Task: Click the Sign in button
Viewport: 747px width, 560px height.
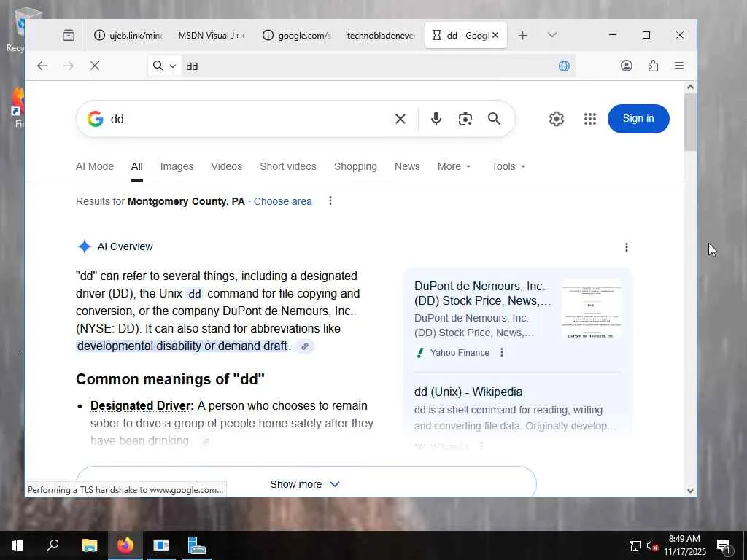Action: (638, 119)
